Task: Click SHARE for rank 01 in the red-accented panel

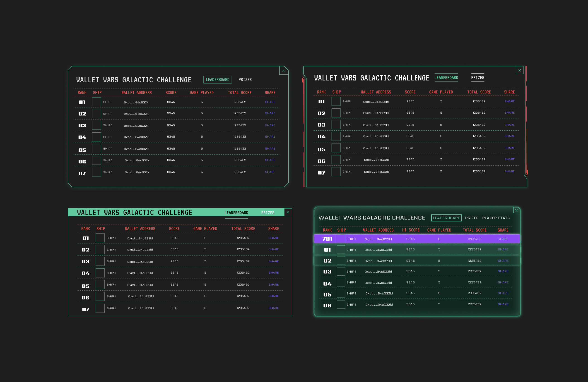Action: pyautogui.click(x=509, y=101)
